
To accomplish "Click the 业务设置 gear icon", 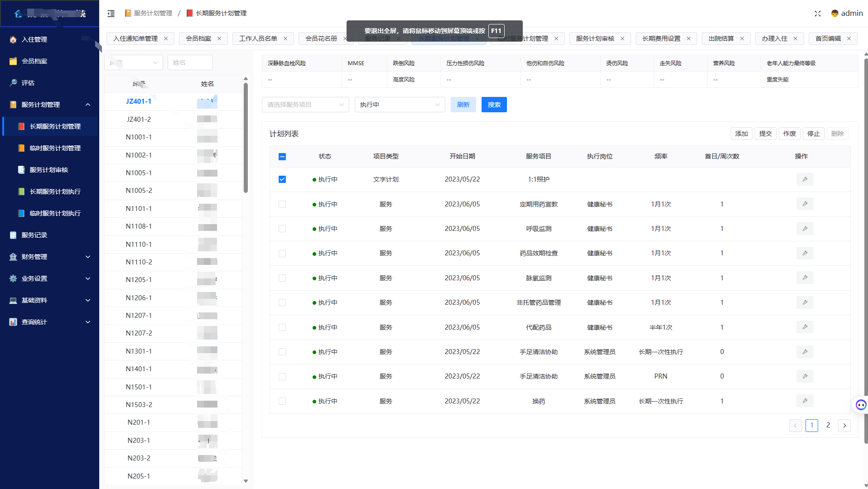I will tap(13, 278).
